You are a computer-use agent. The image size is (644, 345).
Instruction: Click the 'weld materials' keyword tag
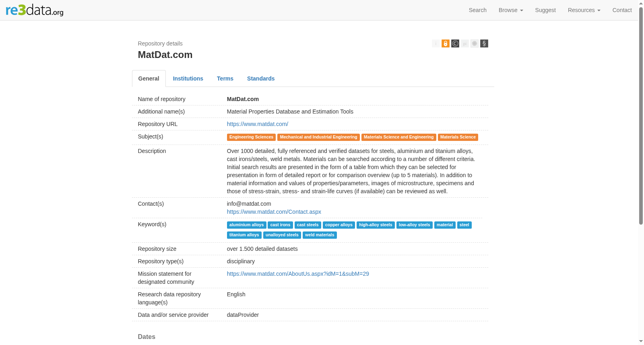[x=320, y=235]
